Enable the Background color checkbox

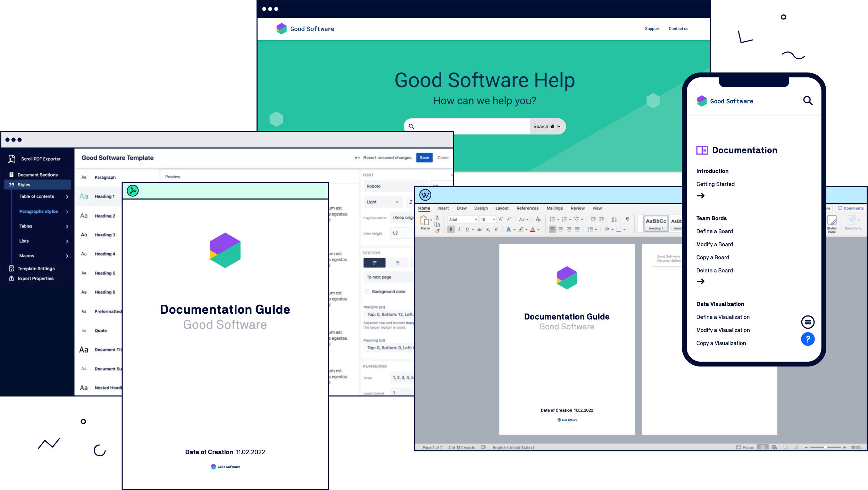click(x=367, y=292)
